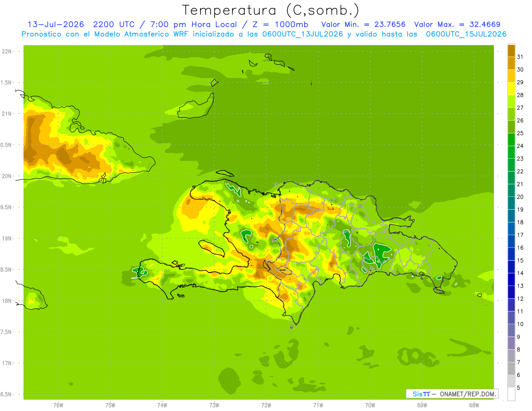Click the "31" legend scale label
Image resolution: width=532 pixels, height=411 pixels.
tap(520, 57)
